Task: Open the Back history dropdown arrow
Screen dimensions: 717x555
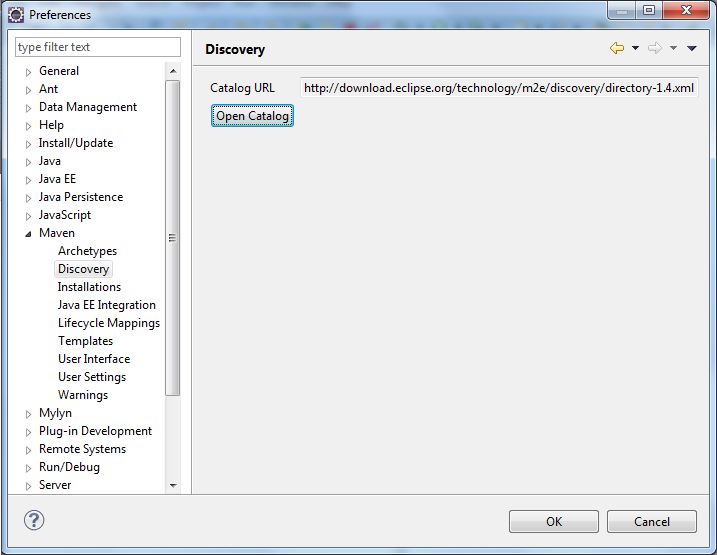Action: click(x=636, y=48)
